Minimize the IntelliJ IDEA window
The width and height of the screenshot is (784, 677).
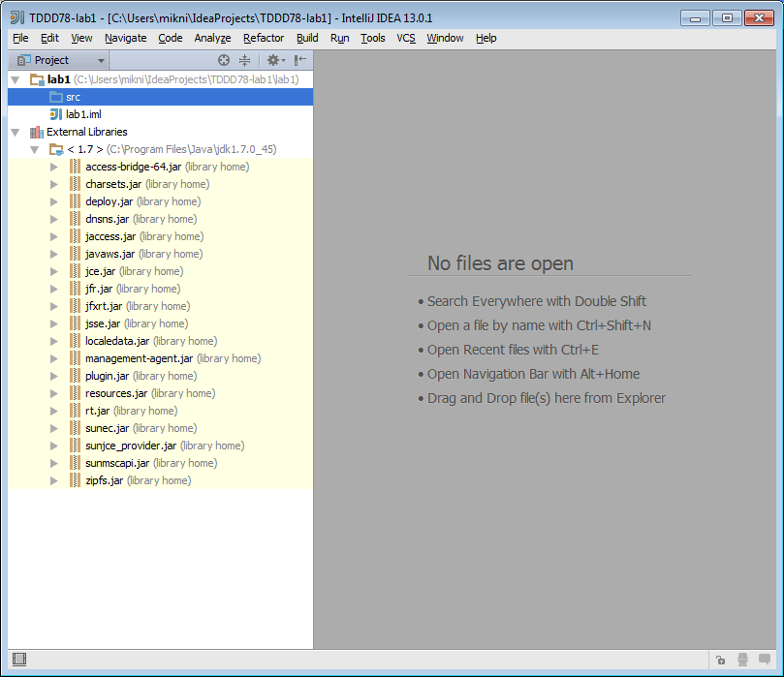695,18
